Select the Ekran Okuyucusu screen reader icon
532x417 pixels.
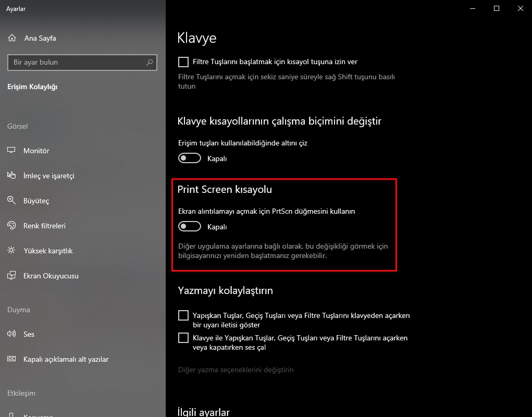11,275
